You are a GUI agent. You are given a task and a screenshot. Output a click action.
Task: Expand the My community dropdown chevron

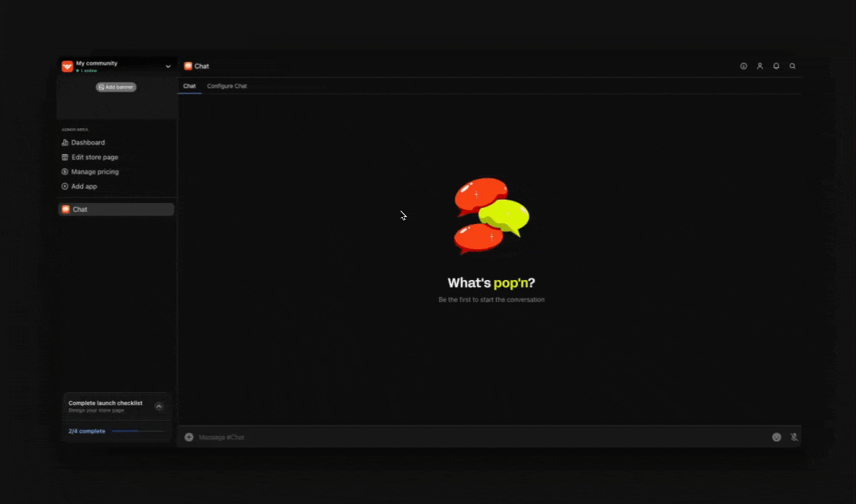point(168,66)
